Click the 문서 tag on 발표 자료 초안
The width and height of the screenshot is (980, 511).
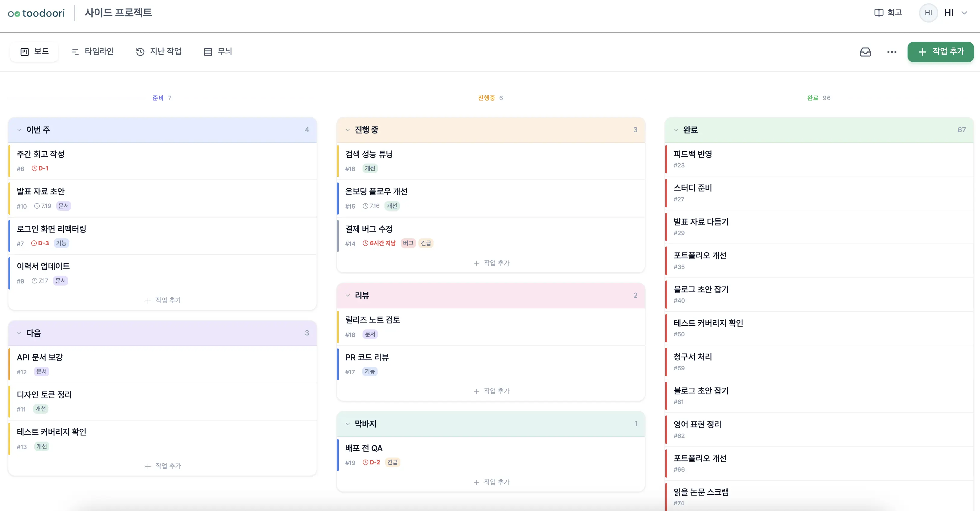(63, 206)
